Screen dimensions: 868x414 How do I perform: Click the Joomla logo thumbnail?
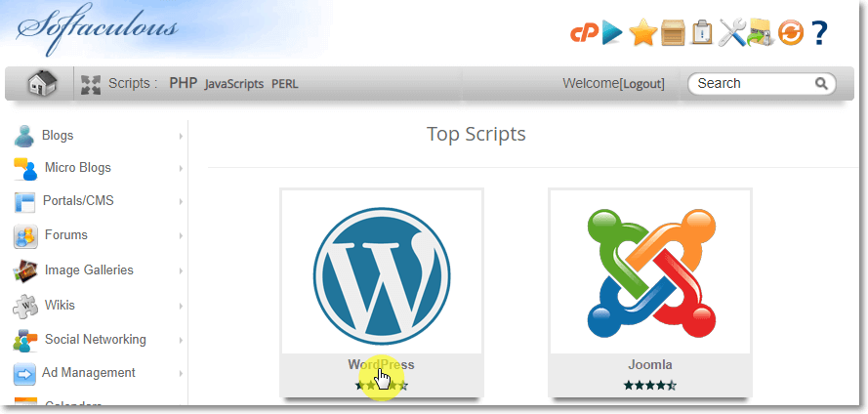coord(651,272)
